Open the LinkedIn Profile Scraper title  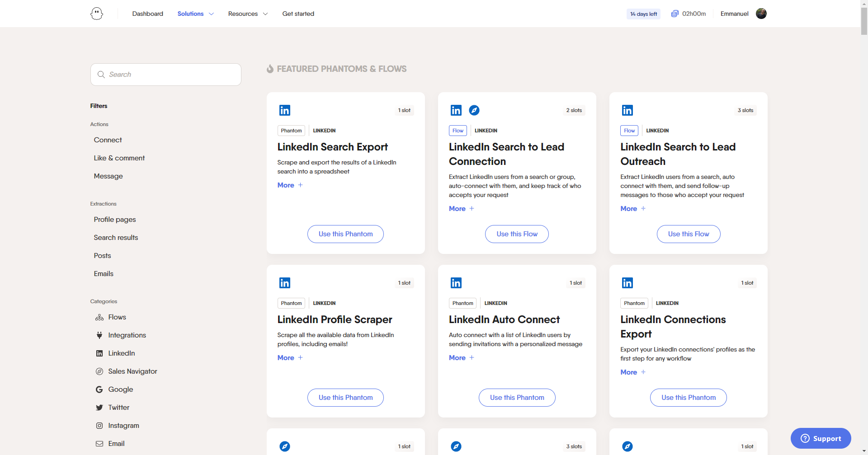pyautogui.click(x=335, y=320)
